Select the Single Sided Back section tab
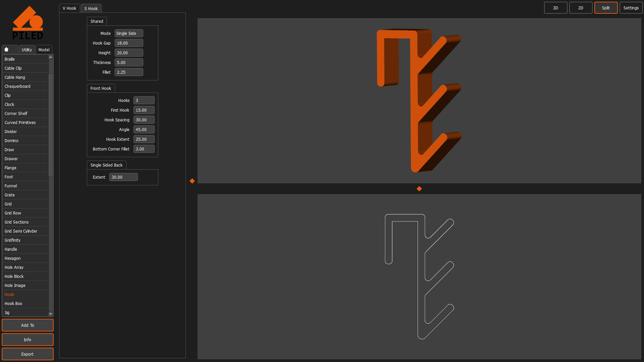 [106, 165]
